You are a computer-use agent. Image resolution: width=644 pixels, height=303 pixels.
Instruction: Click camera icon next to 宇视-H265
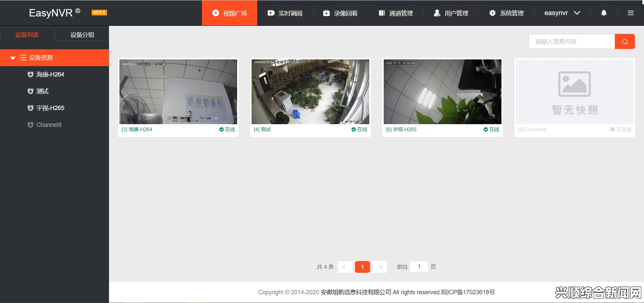[x=31, y=108]
